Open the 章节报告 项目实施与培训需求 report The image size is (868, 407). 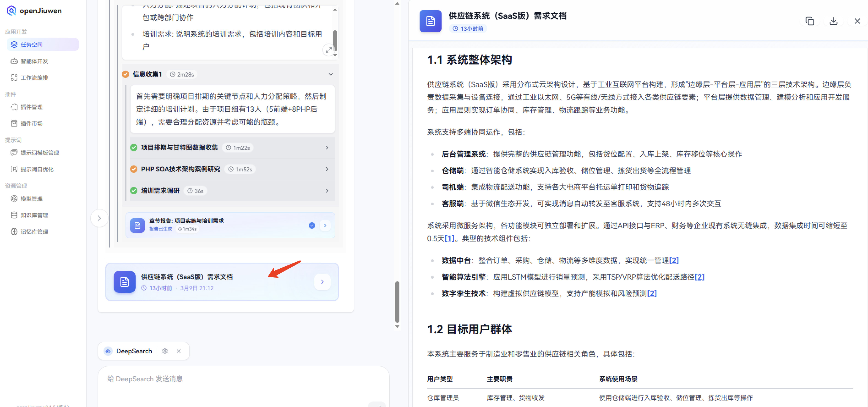coord(230,225)
